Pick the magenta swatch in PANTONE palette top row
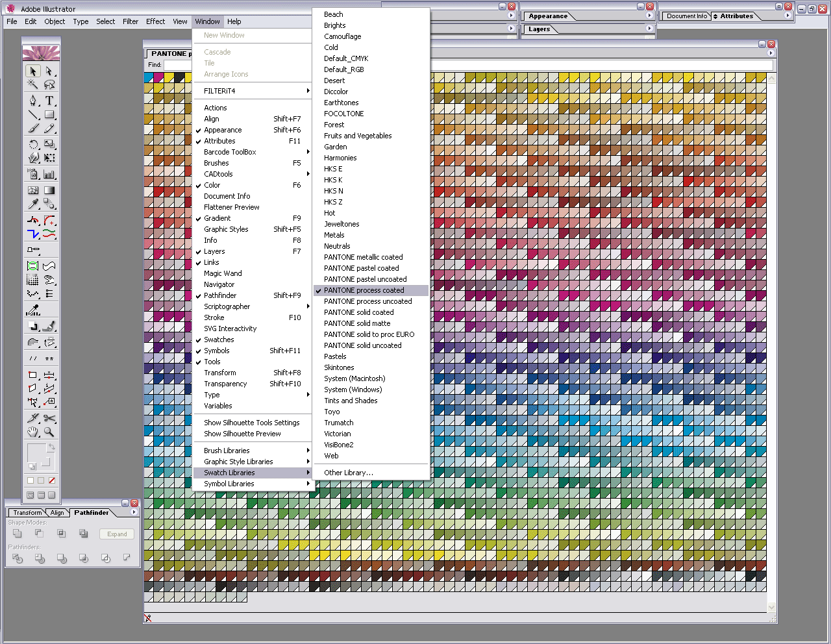The height and width of the screenshot is (644, 831). tap(159, 78)
